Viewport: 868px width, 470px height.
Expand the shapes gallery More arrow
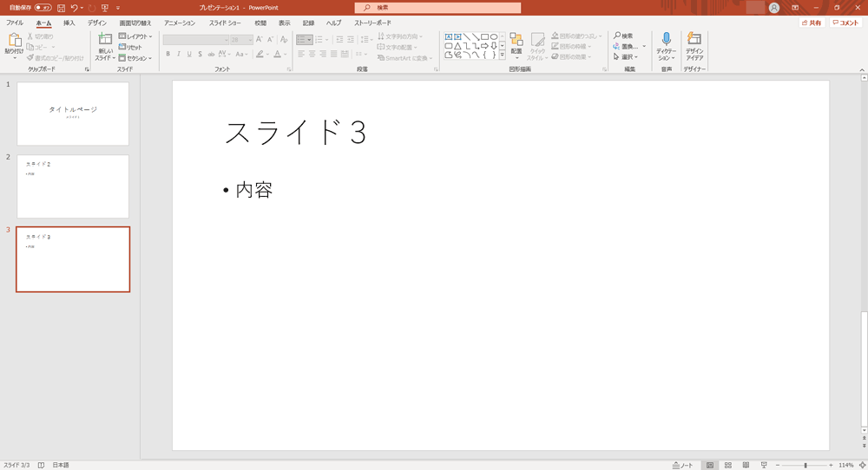[502, 55]
